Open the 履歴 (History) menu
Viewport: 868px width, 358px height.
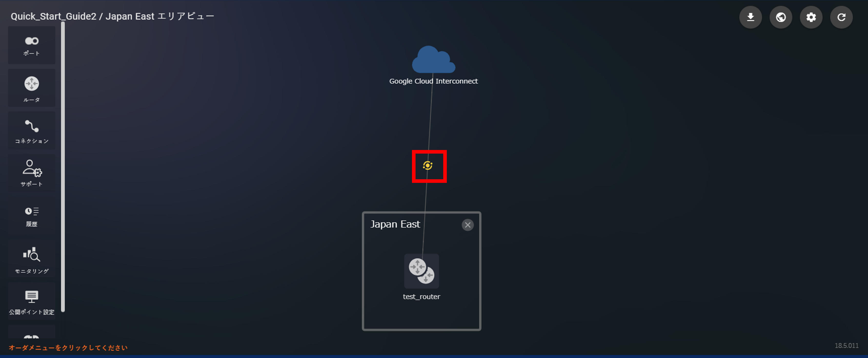(x=32, y=216)
